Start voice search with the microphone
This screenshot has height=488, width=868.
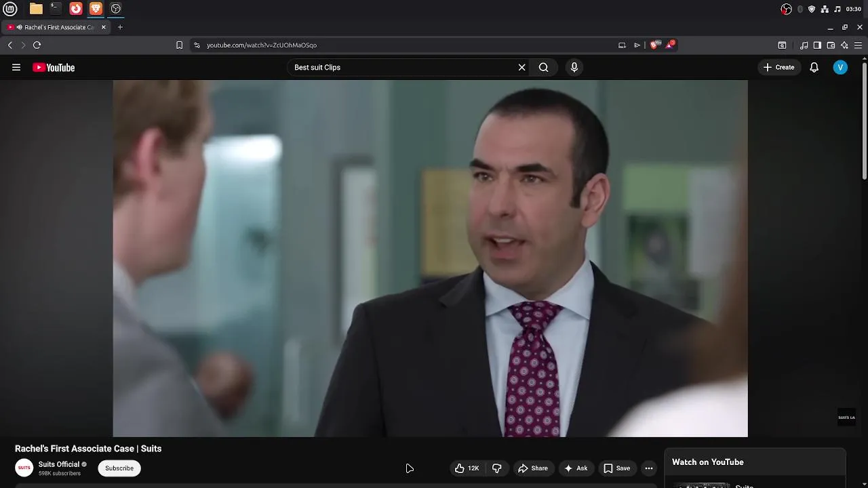(x=574, y=67)
